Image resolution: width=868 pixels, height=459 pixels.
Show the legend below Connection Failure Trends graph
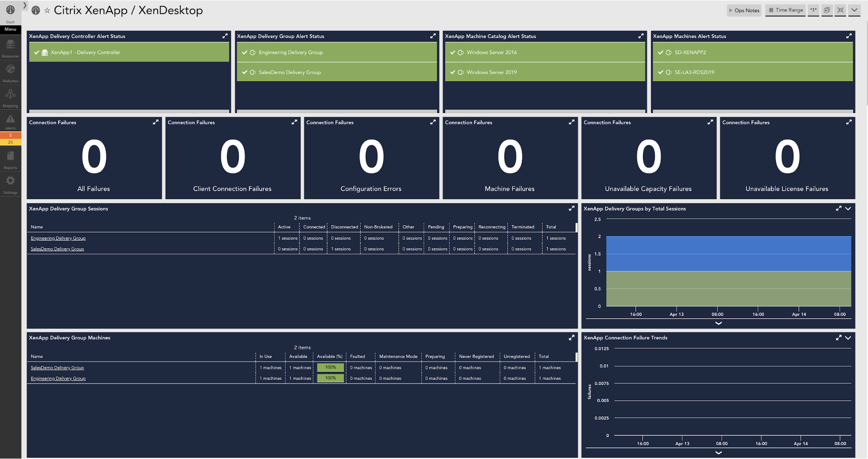pyautogui.click(x=718, y=452)
